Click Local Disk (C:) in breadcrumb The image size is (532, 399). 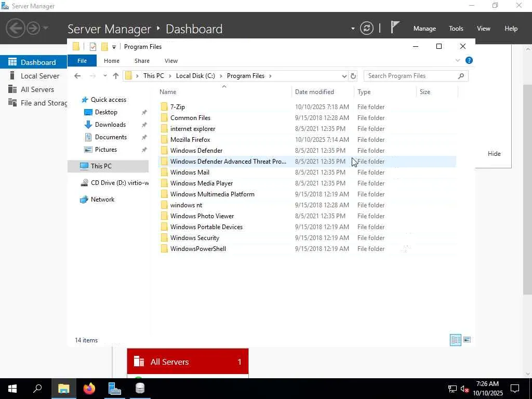(195, 76)
